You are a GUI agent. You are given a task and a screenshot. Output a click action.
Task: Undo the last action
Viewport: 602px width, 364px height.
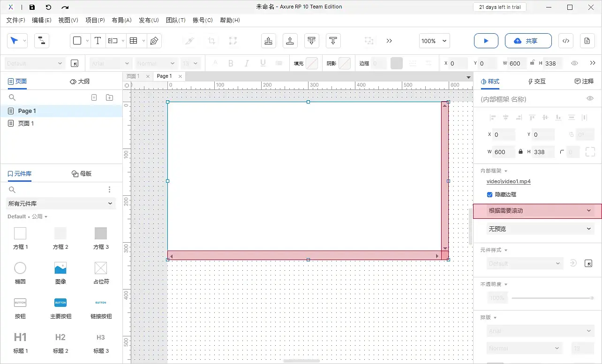(x=48, y=7)
